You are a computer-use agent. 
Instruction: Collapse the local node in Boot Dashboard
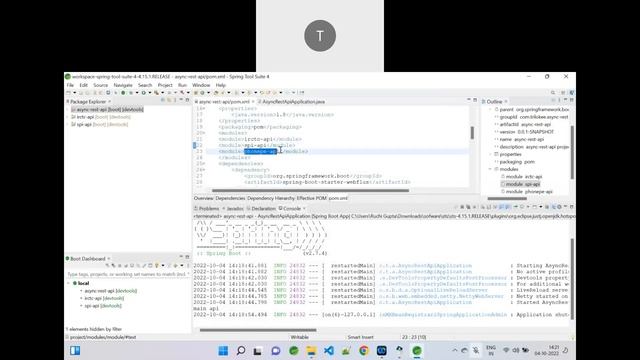(68, 283)
